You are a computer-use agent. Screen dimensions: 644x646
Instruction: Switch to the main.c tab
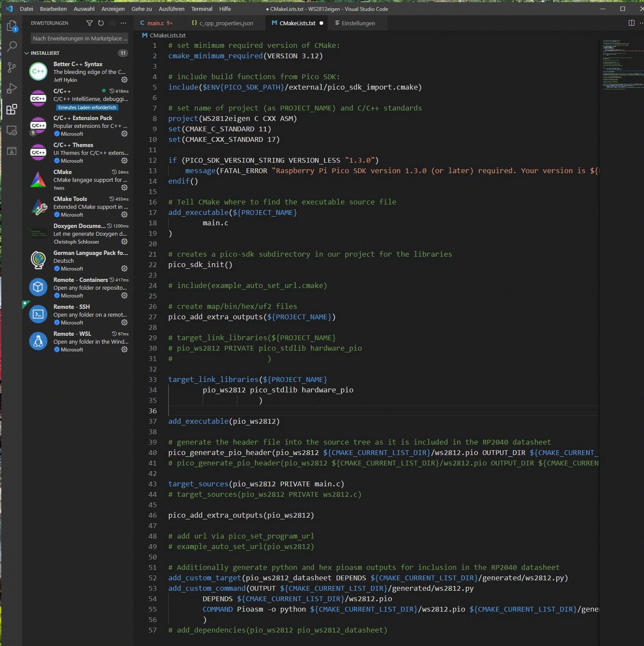click(x=155, y=23)
